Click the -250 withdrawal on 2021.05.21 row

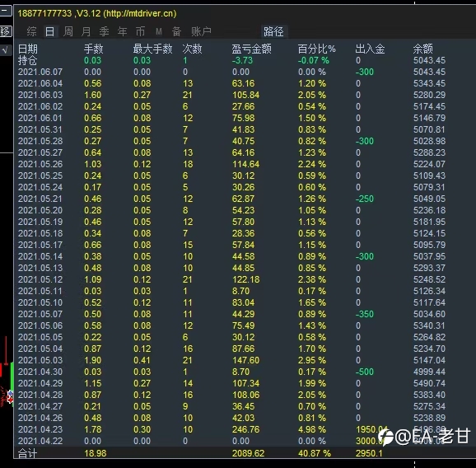pos(365,199)
